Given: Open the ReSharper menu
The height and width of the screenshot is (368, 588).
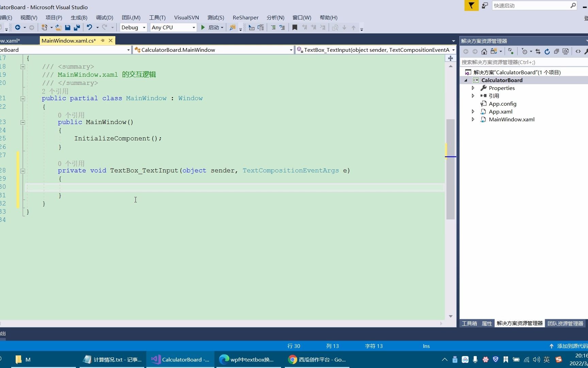Looking at the screenshot, I should coord(245,17).
